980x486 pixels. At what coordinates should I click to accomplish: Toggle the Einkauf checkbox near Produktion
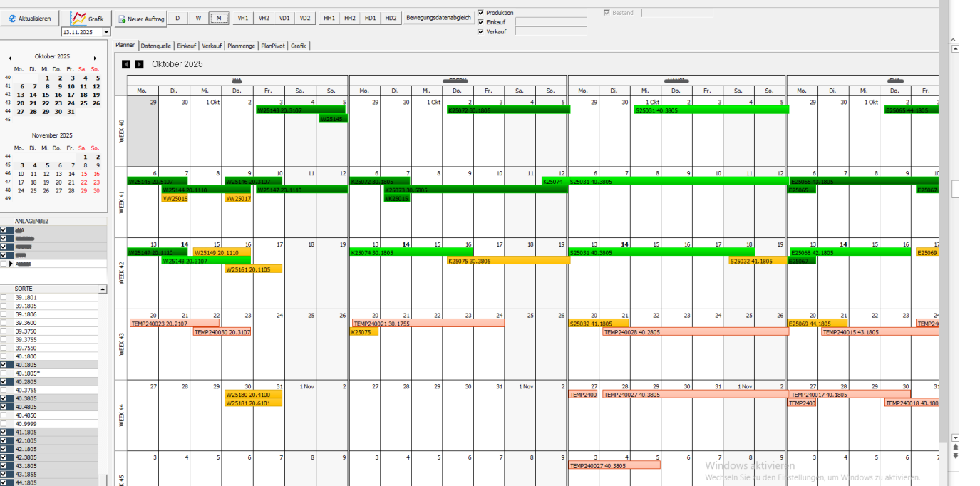tap(480, 22)
